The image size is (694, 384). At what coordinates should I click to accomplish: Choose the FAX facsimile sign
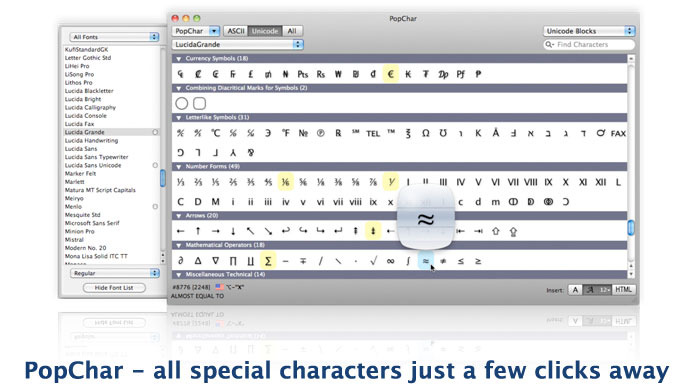point(618,134)
